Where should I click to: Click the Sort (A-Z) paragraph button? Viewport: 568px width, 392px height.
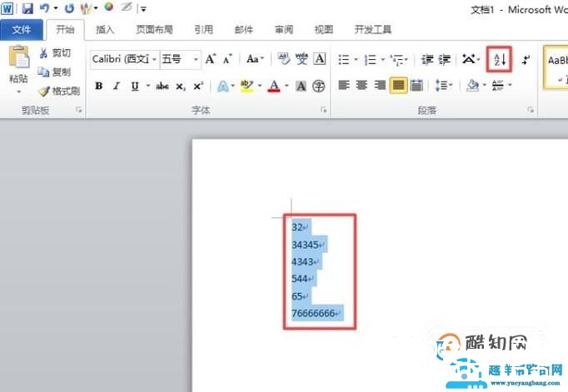(500, 59)
